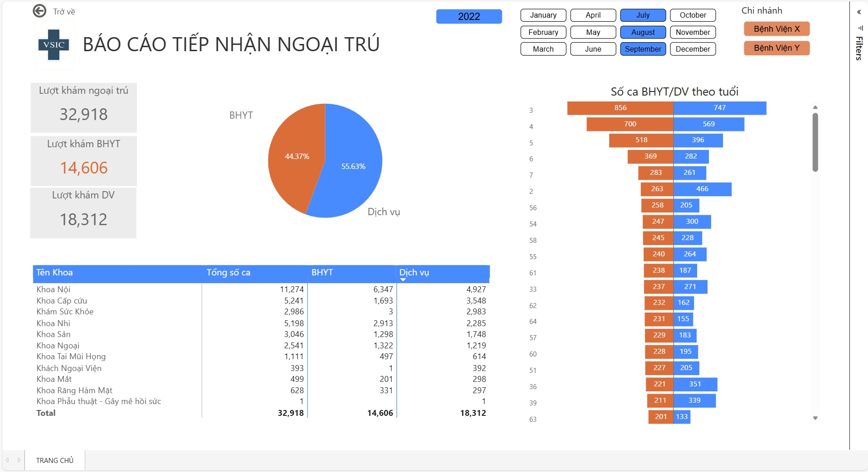The width and height of the screenshot is (868, 472).
Task: Filter by branch Bệnh Viện X
Action: [x=776, y=29]
